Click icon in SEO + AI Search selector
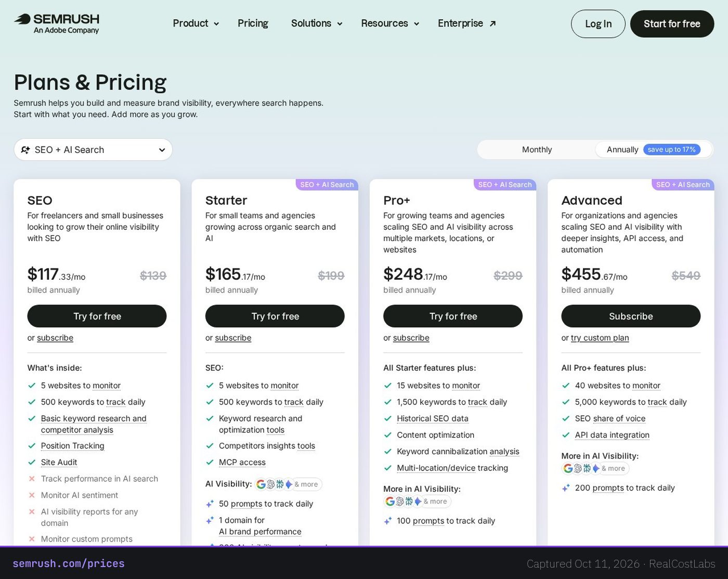 click(25, 150)
